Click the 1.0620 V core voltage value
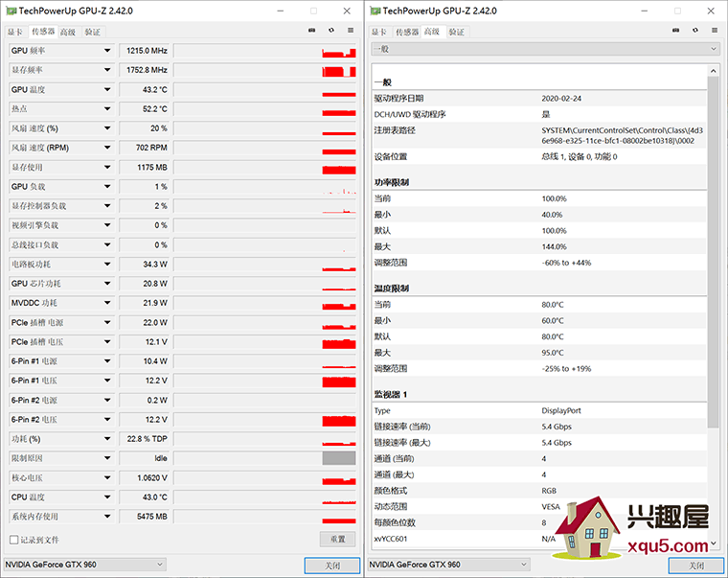 click(x=144, y=477)
